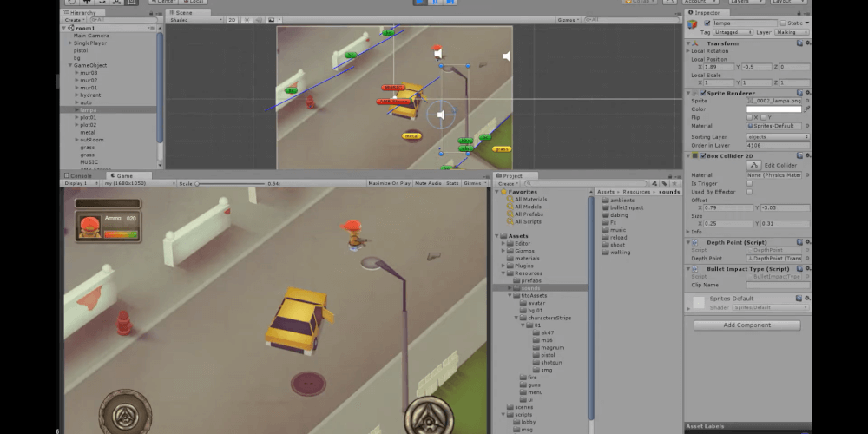This screenshot has width=868, height=434.
Task: Open Transform component gear settings
Action: pos(806,43)
